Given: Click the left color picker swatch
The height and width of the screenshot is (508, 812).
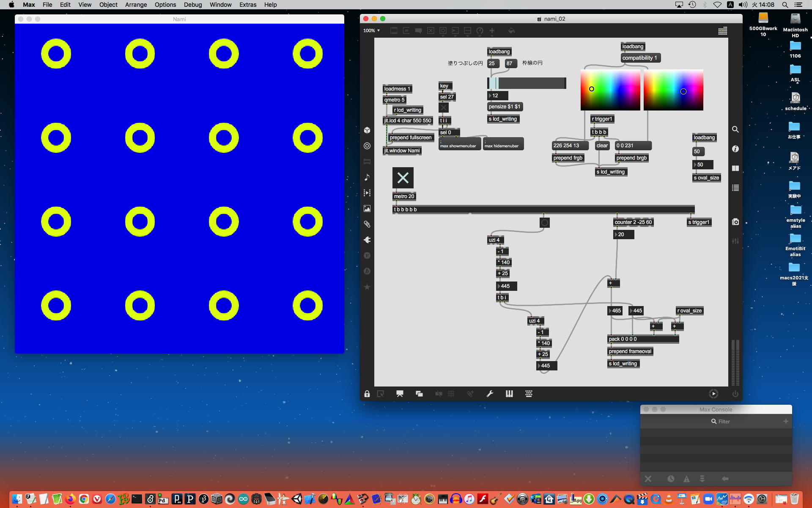Looking at the screenshot, I should click(610, 90).
